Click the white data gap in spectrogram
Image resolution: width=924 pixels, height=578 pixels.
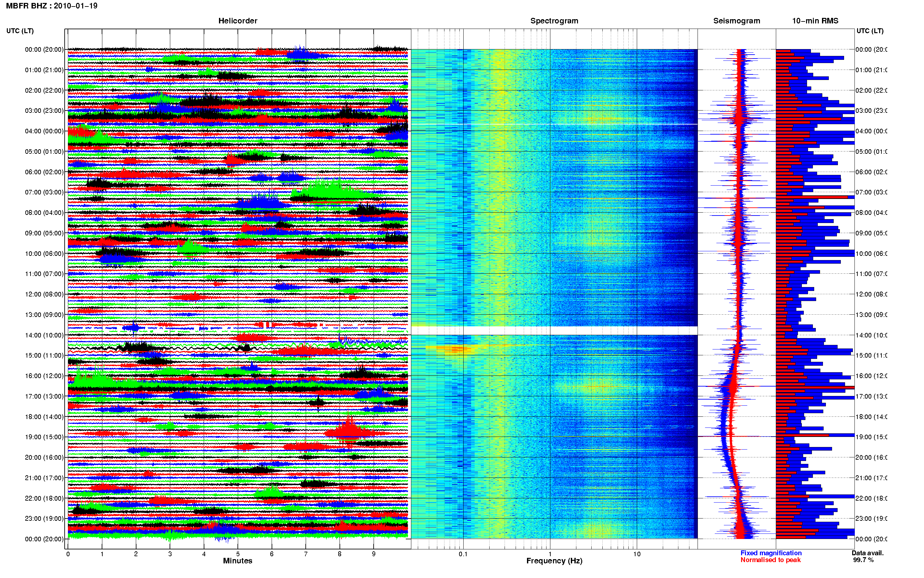click(x=554, y=330)
